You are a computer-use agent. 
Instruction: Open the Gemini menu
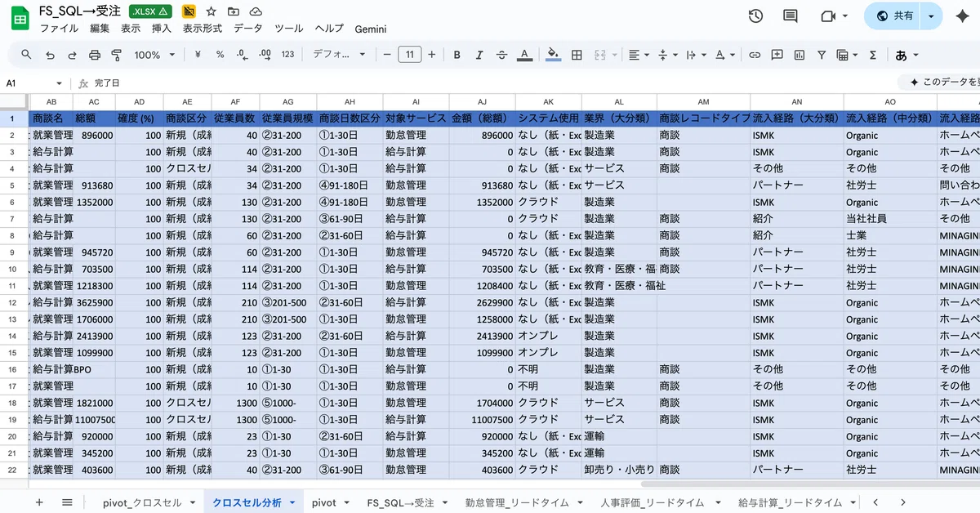(x=371, y=29)
